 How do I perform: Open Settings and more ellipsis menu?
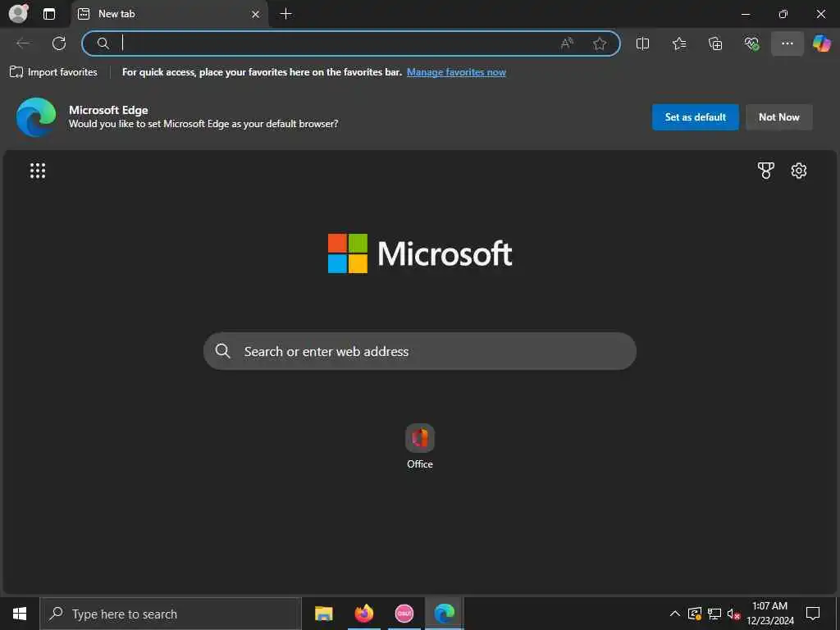[787, 43]
